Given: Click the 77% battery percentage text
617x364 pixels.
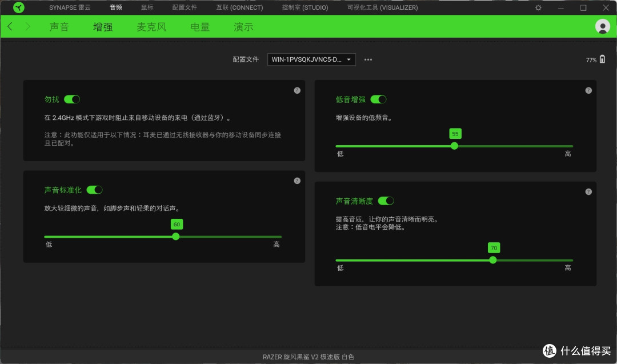Looking at the screenshot, I should pos(591,60).
